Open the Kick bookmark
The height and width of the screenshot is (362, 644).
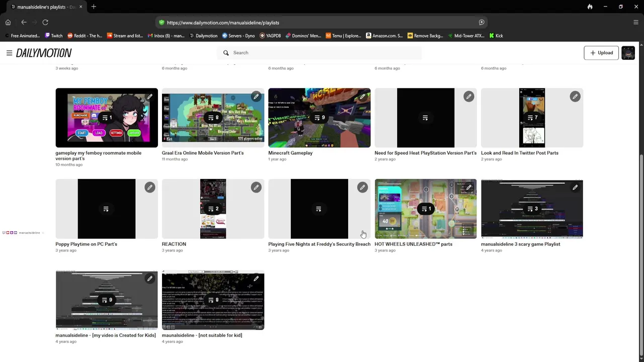click(496, 36)
